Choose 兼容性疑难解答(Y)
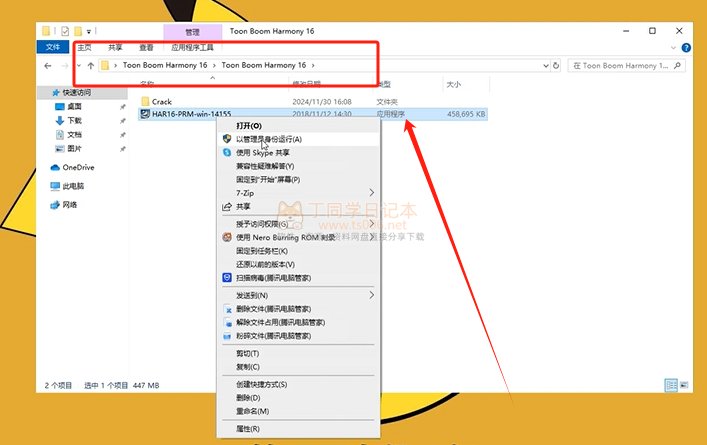Viewport: 707px width, 445px height. [298, 166]
